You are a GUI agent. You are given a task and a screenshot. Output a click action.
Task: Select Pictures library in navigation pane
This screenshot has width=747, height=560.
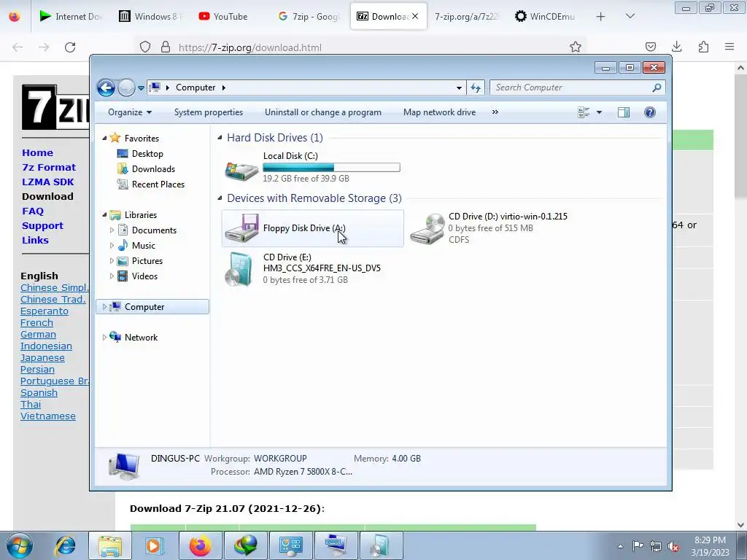click(x=147, y=261)
